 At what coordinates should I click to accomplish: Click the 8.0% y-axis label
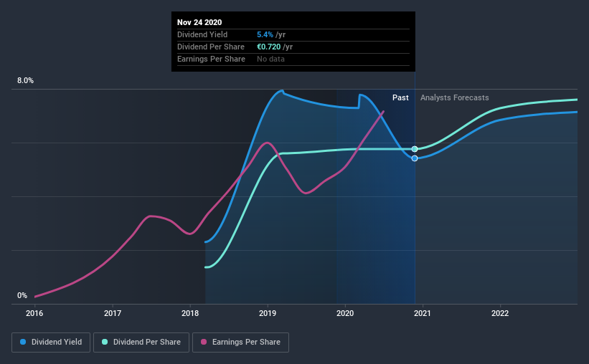tap(25, 81)
